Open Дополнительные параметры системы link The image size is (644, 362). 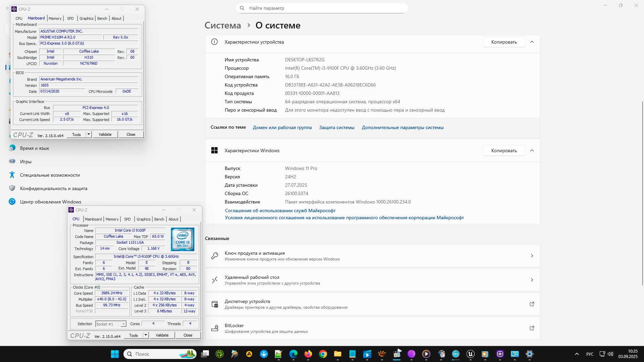(x=402, y=127)
